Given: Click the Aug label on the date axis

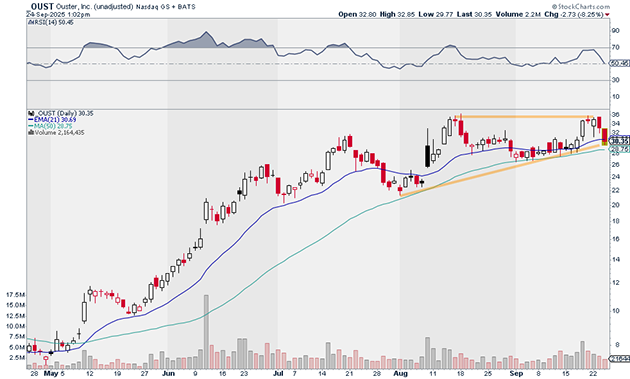Looking at the screenshot, I should pyautogui.click(x=401, y=373).
